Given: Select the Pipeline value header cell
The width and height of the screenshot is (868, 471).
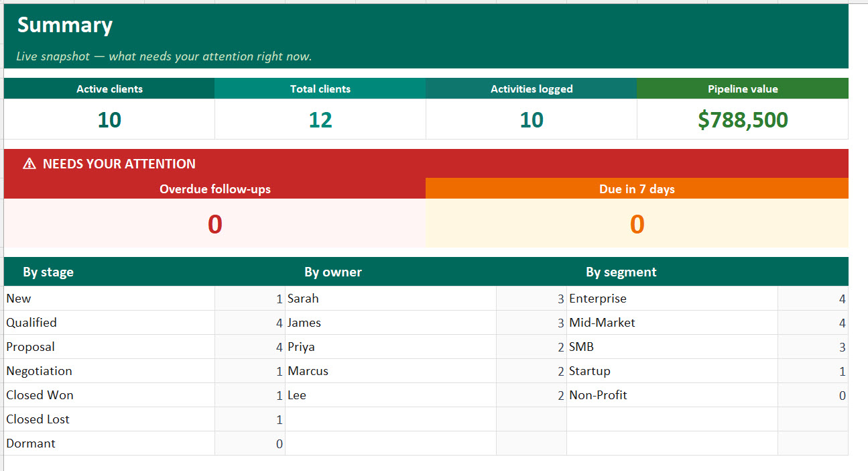Looking at the screenshot, I should (x=743, y=89).
